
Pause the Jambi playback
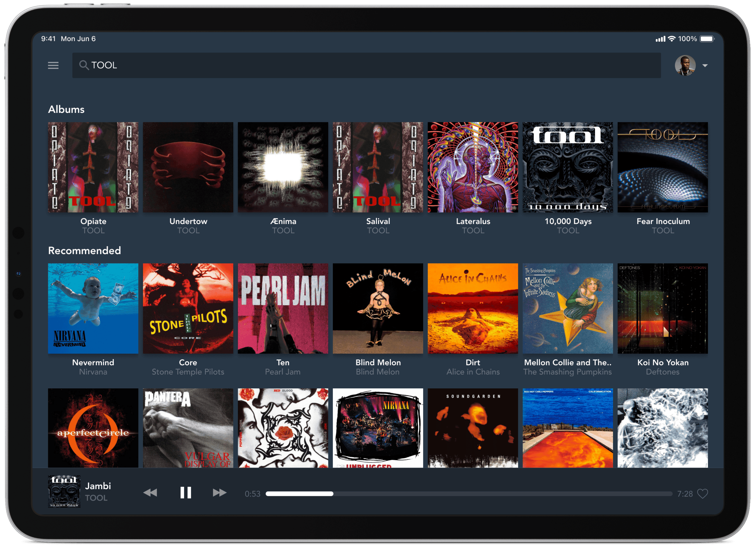coord(186,493)
